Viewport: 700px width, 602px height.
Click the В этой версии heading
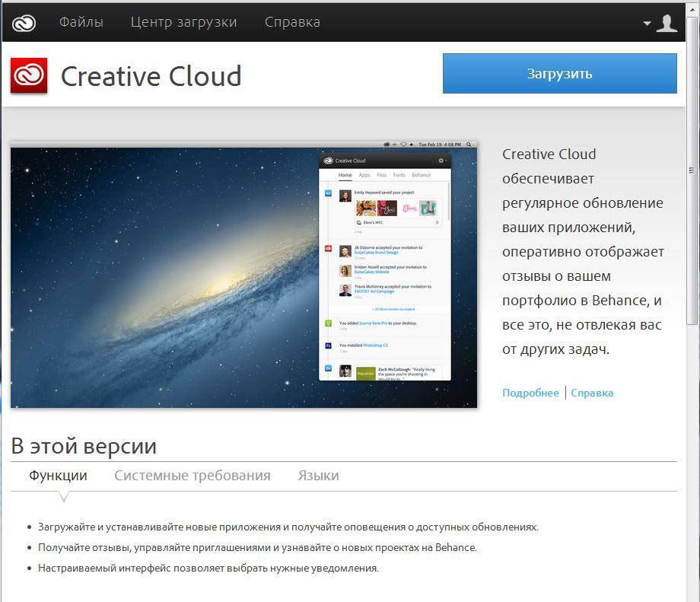coord(84,446)
